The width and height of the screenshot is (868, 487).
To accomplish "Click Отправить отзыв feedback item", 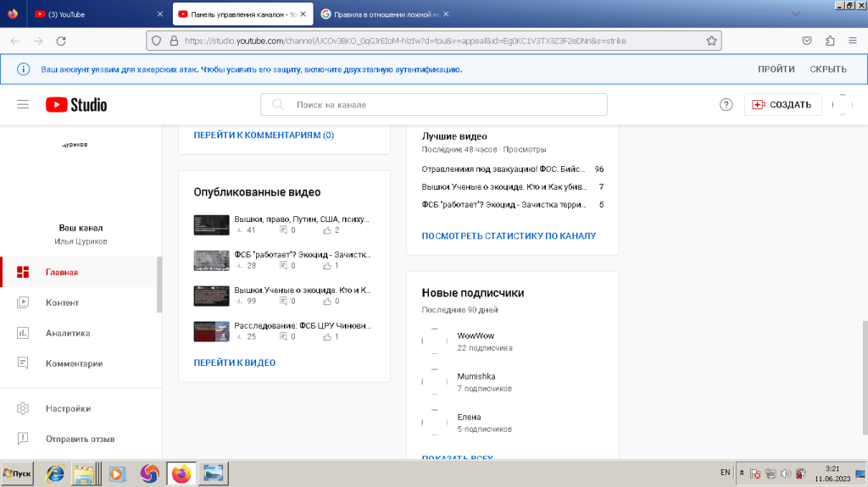I will click(x=80, y=439).
